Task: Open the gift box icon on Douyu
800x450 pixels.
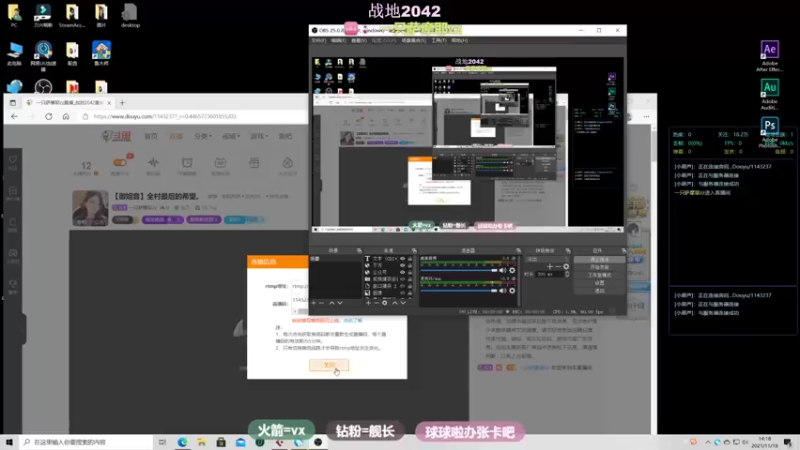Action: pyautogui.click(x=254, y=164)
